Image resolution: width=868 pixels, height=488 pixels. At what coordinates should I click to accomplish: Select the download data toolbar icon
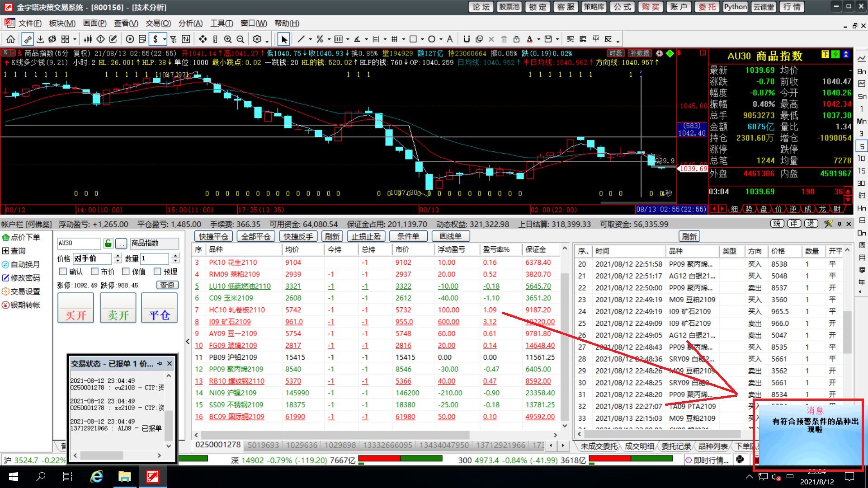tap(40, 39)
